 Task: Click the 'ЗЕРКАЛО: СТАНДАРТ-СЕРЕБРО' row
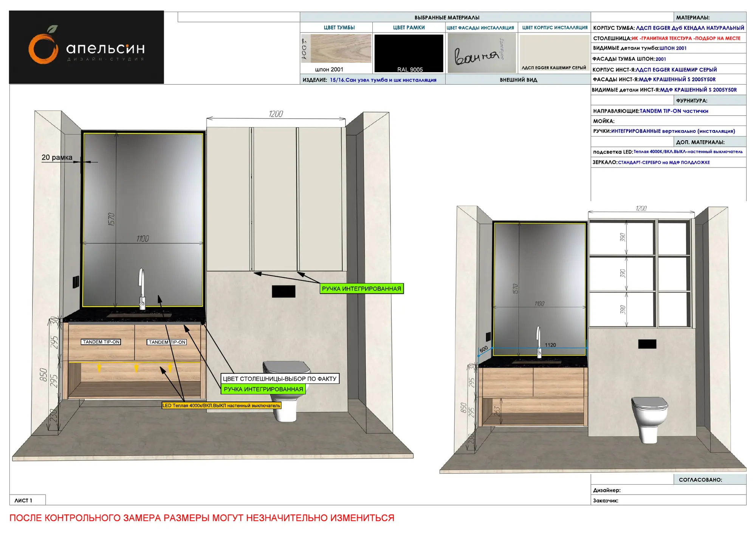pyautogui.click(x=668, y=162)
